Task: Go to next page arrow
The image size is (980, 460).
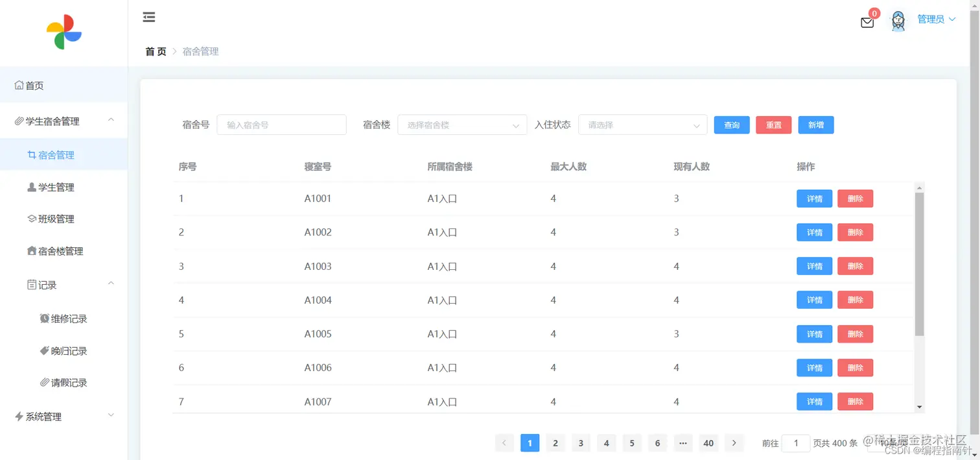Action: [x=734, y=443]
